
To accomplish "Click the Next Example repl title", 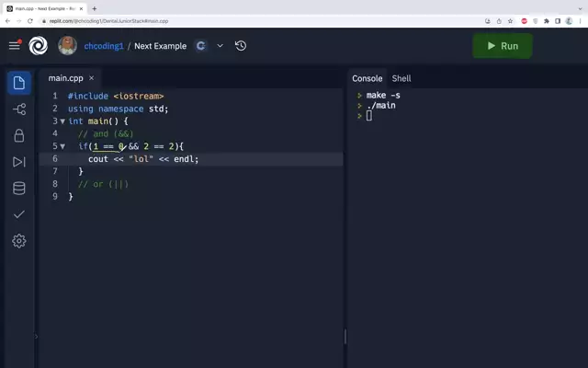I will click(x=160, y=46).
